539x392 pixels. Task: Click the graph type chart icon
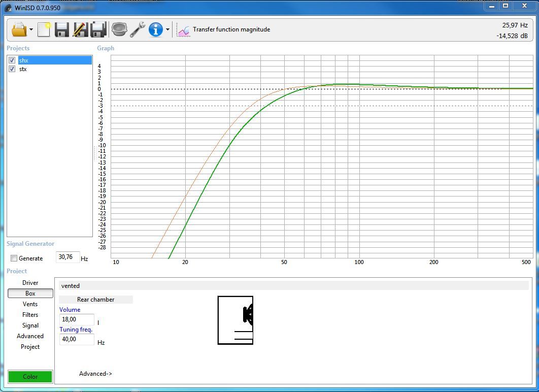pyautogui.click(x=183, y=30)
